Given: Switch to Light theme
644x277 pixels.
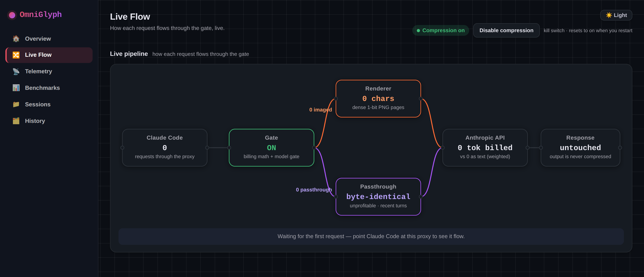Looking at the screenshot, I should tap(616, 15).
